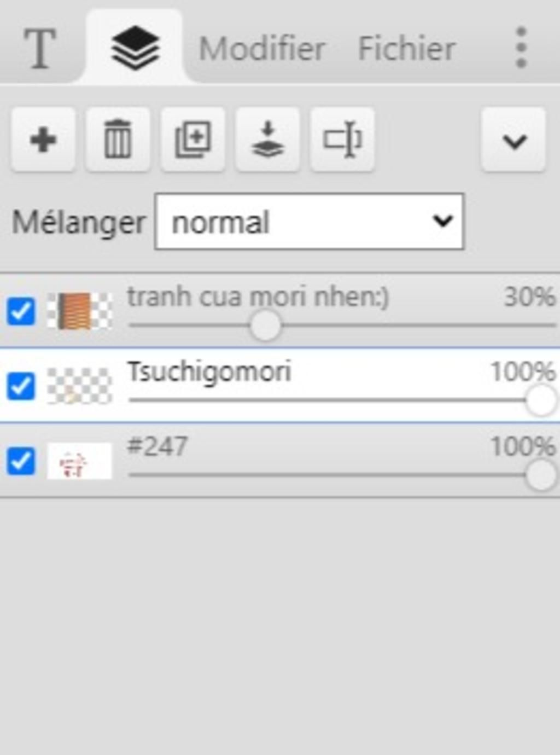Viewport: 560px width, 755px height.
Task: Expand the chevron layer options button
Action: [x=514, y=140]
